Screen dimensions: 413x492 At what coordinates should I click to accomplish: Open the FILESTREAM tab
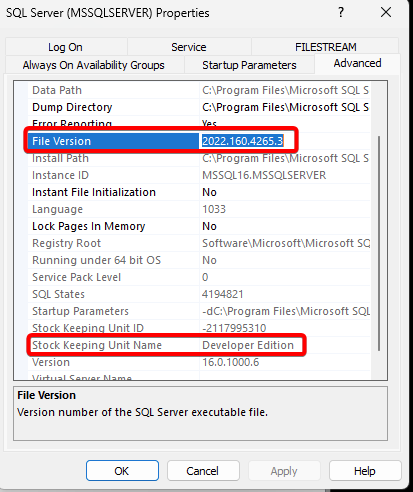326,47
